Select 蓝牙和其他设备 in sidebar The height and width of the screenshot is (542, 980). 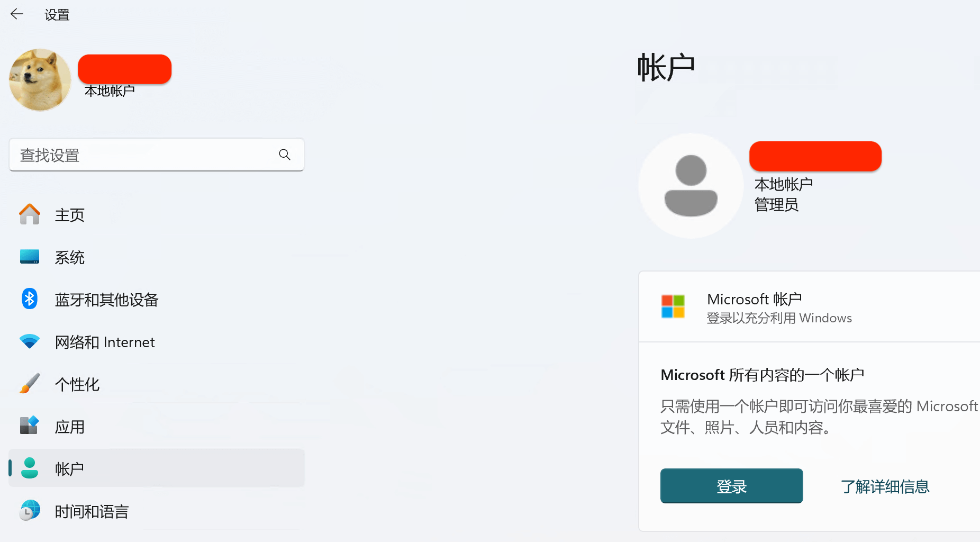click(x=106, y=300)
